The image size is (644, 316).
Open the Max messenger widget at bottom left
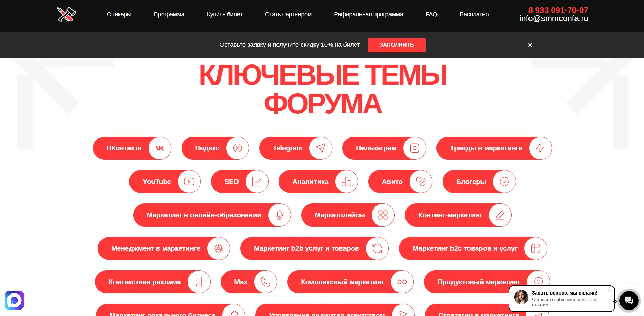pyautogui.click(x=14, y=300)
